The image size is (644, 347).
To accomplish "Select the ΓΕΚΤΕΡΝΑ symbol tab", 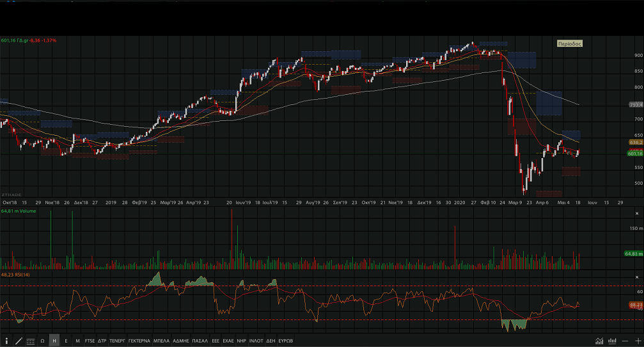I will coord(139,341).
